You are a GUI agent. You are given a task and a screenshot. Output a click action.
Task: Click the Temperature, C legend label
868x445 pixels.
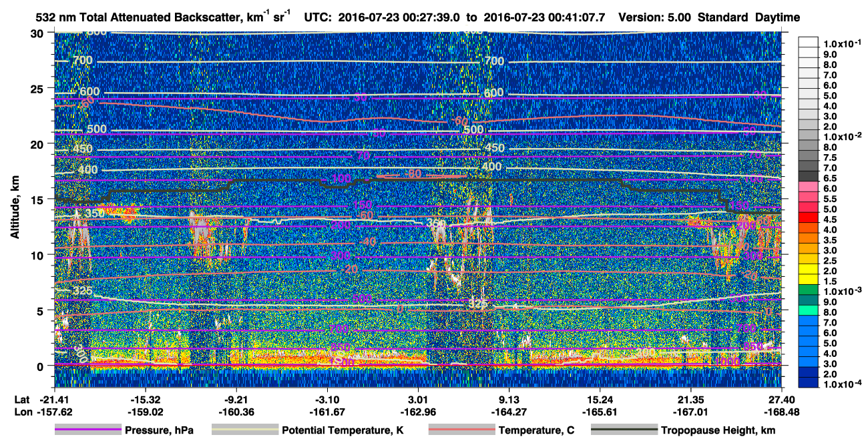coord(536,431)
